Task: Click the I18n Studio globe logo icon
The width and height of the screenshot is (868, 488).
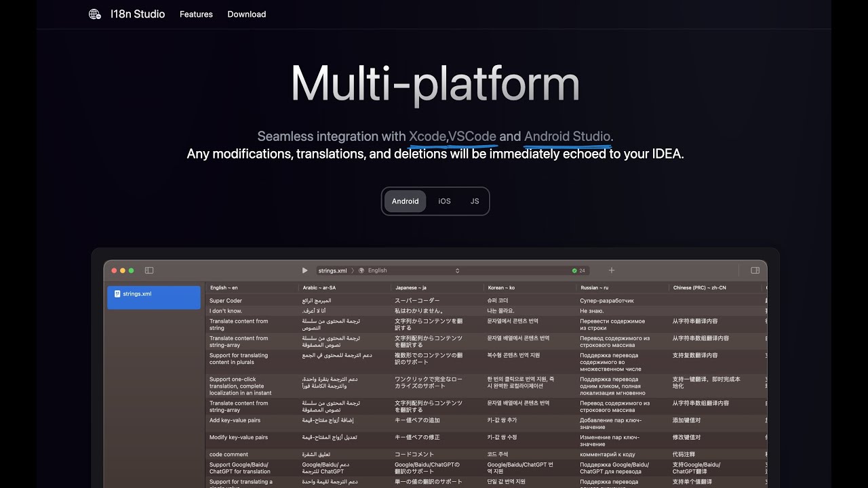Action: [x=95, y=14]
